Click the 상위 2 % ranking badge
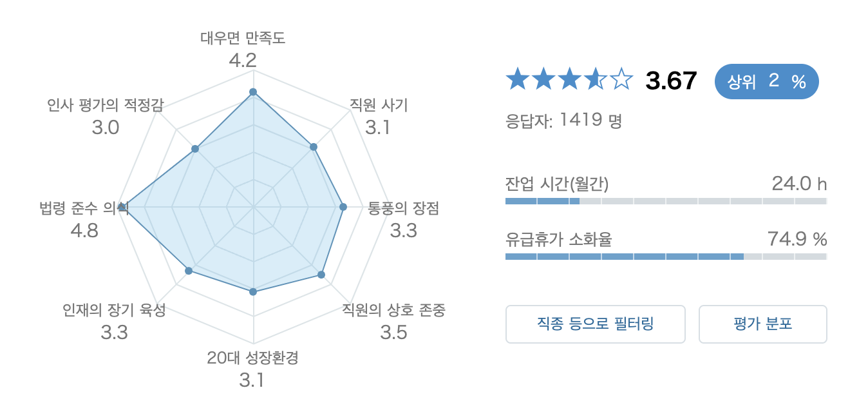The width and height of the screenshot is (868, 410). coord(766,82)
